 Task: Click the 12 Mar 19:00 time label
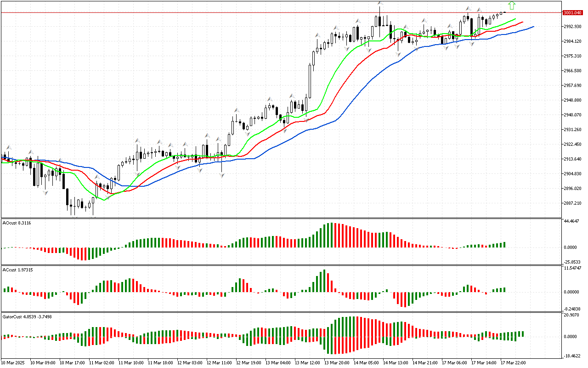(x=248, y=363)
